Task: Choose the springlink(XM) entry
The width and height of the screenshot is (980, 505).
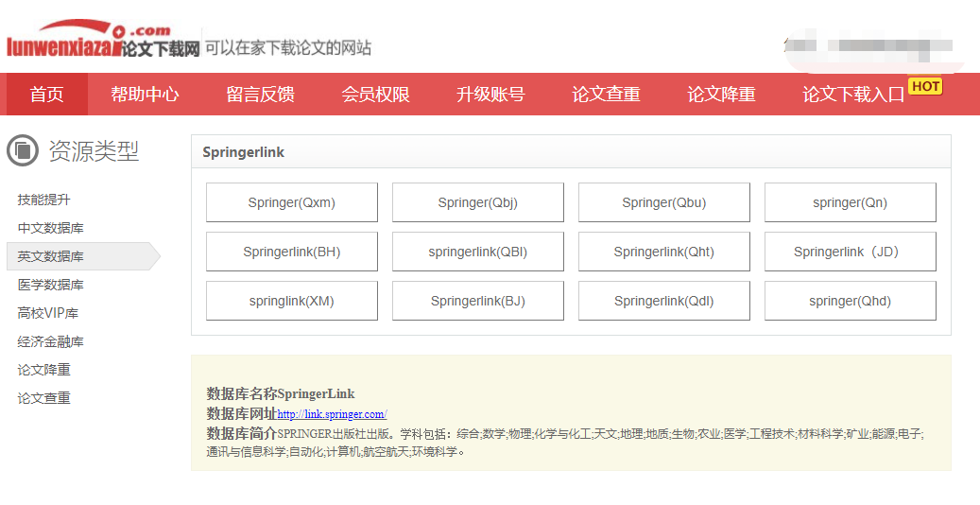Action: (x=291, y=301)
